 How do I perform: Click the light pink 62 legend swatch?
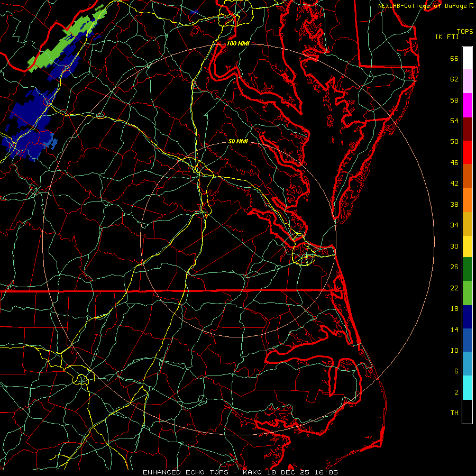(x=467, y=81)
